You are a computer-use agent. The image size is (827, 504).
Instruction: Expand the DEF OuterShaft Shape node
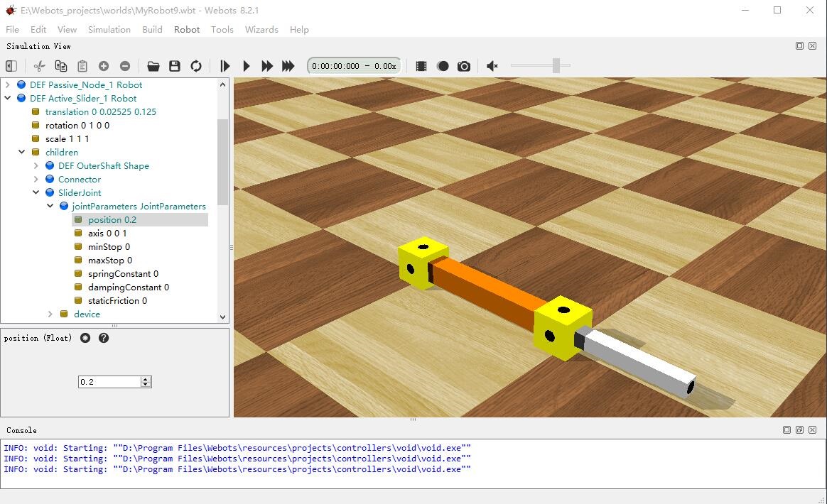tap(36, 165)
